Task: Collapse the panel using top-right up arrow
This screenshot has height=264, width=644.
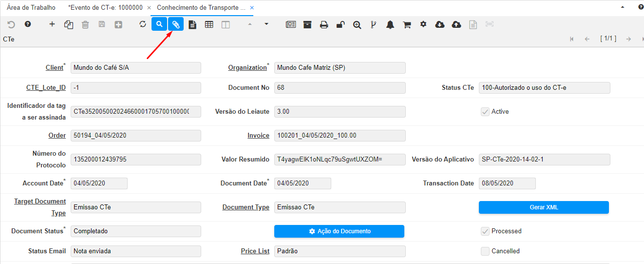Action: (x=623, y=8)
